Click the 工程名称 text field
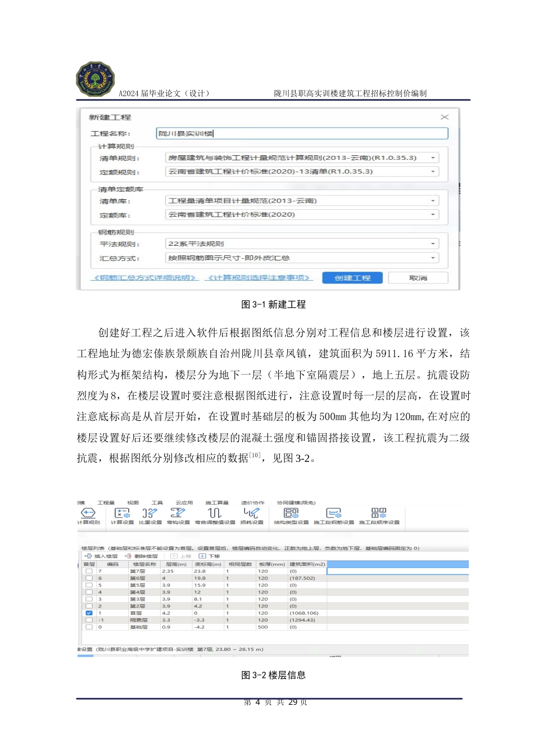This screenshot has width=534, height=756. tap(302, 133)
